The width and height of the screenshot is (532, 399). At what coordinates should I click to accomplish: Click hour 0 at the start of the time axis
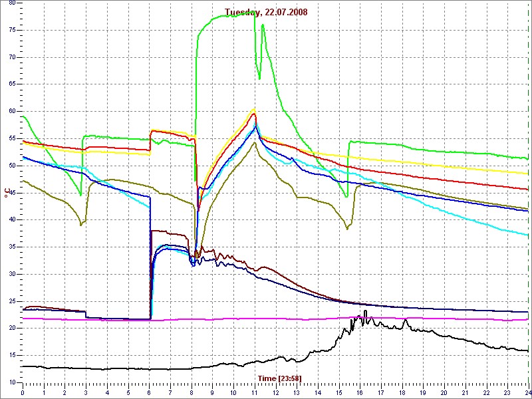point(23,392)
